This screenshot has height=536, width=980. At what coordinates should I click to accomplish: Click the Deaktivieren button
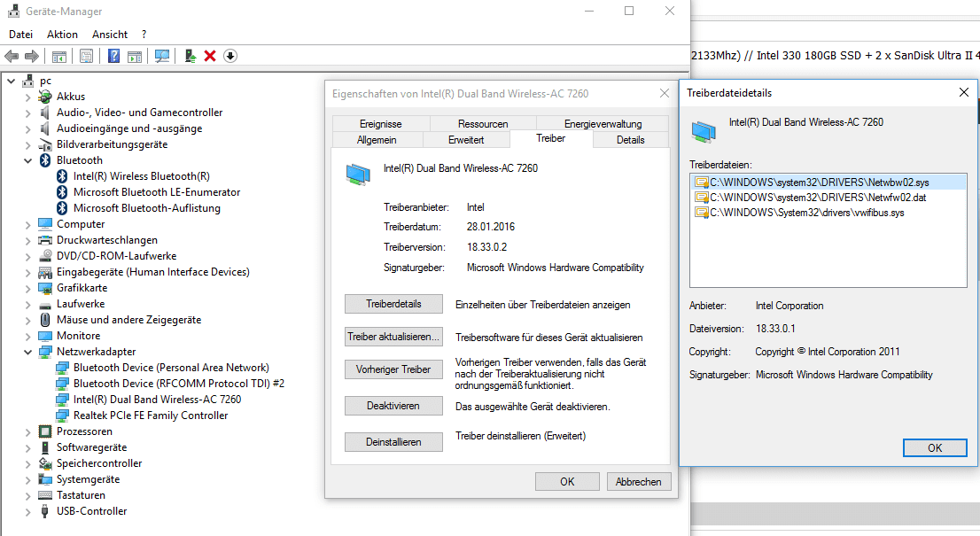tap(393, 406)
